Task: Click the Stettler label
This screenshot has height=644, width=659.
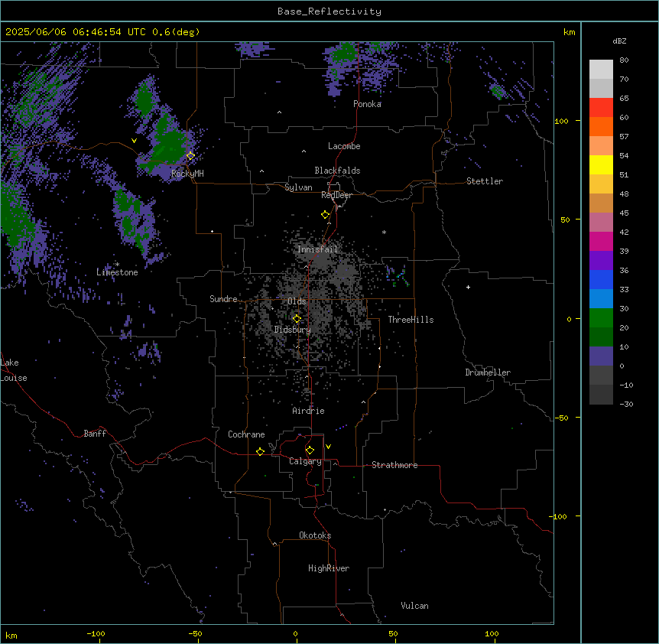Action: (485, 181)
